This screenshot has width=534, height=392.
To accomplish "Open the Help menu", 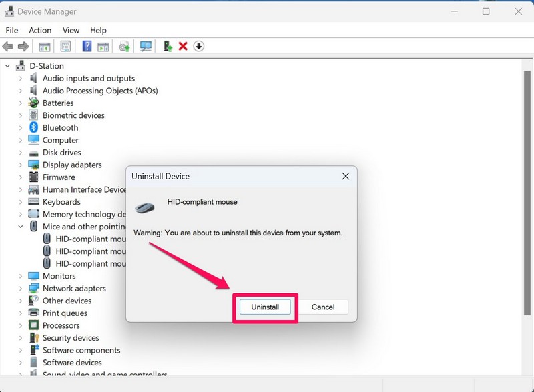I will click(x=98, y=30).
